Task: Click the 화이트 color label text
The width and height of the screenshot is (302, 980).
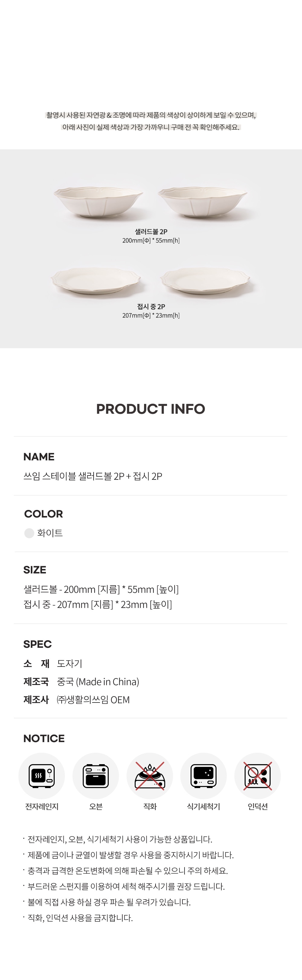Action: 50,533
